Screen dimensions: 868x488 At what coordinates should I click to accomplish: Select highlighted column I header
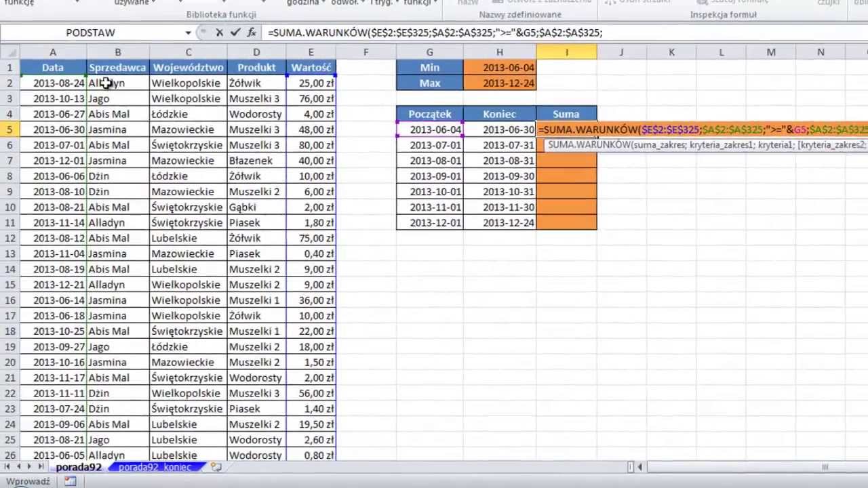566,52
